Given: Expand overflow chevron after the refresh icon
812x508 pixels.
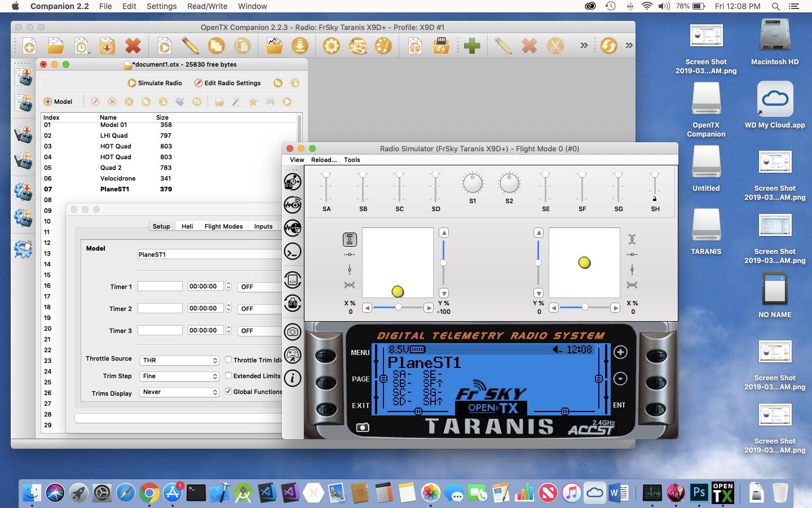Looking at the screenshot, I should click(629, 46).
